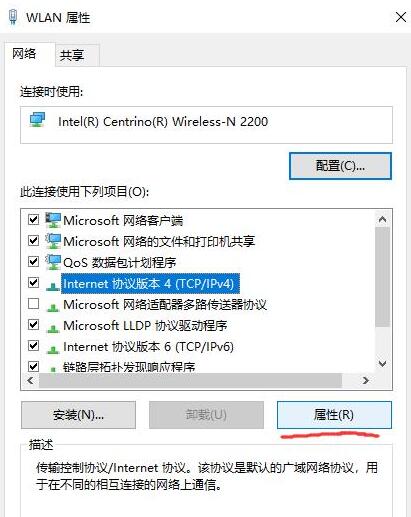Toggle Internet 协议版本 6 checkbox
The height and width of the screenshot is (517, 411).
(33, 346)
